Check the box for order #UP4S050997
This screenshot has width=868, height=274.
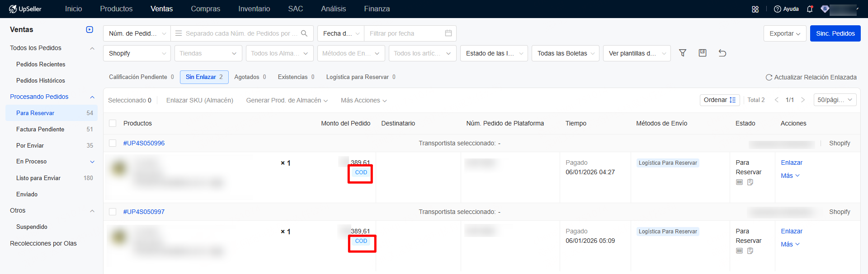(113, 212)
